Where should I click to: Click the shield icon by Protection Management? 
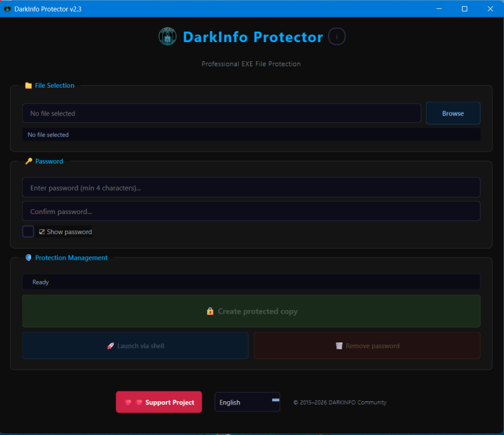(x=28, y=258)
